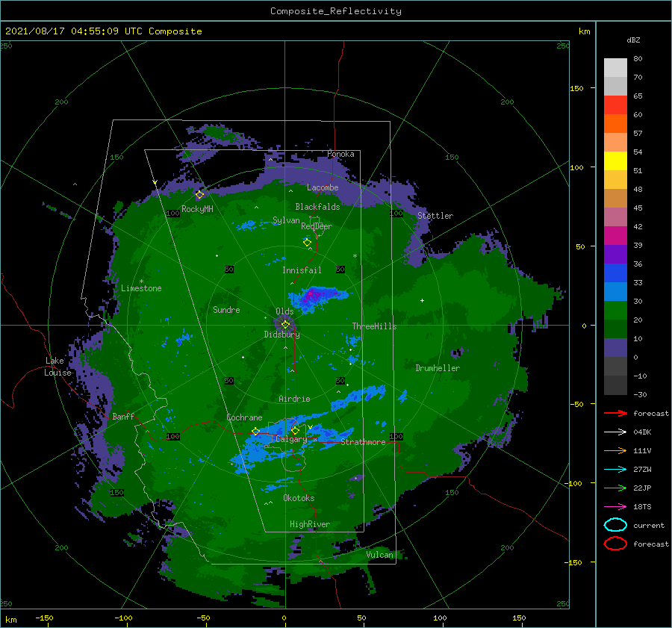The height and width of the screenshot is (628, 672).
Task: Click the Limestone label
Action: coord(141,288)
